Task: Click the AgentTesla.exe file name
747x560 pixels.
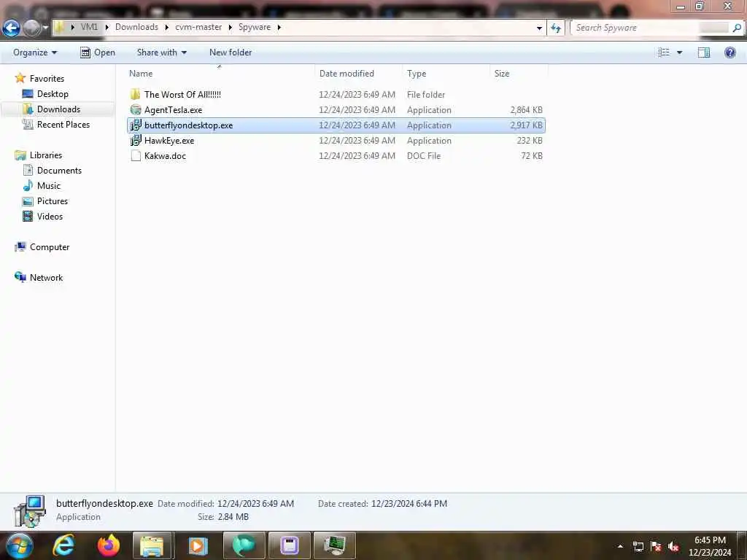Action: 174,110
